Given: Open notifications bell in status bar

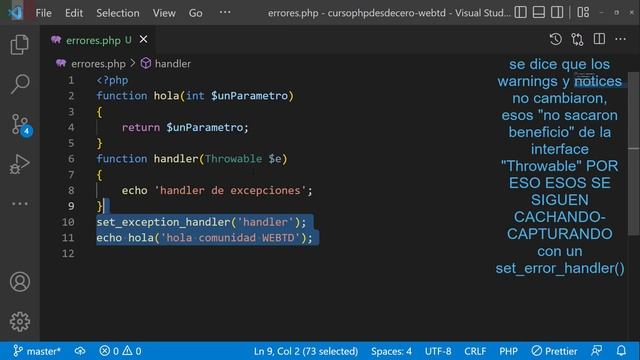Looking at the screenshot, I should (621, 351).
